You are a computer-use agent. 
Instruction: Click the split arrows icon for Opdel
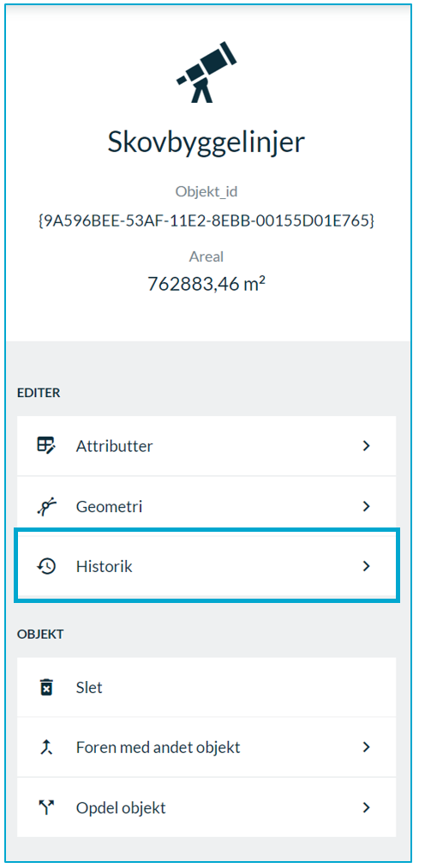47,808
